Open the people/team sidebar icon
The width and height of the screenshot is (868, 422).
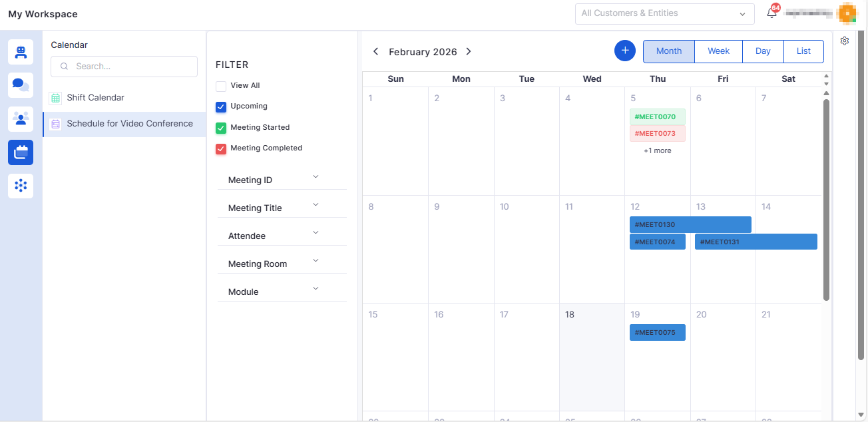pyautogui.click(x=21, y=118)
